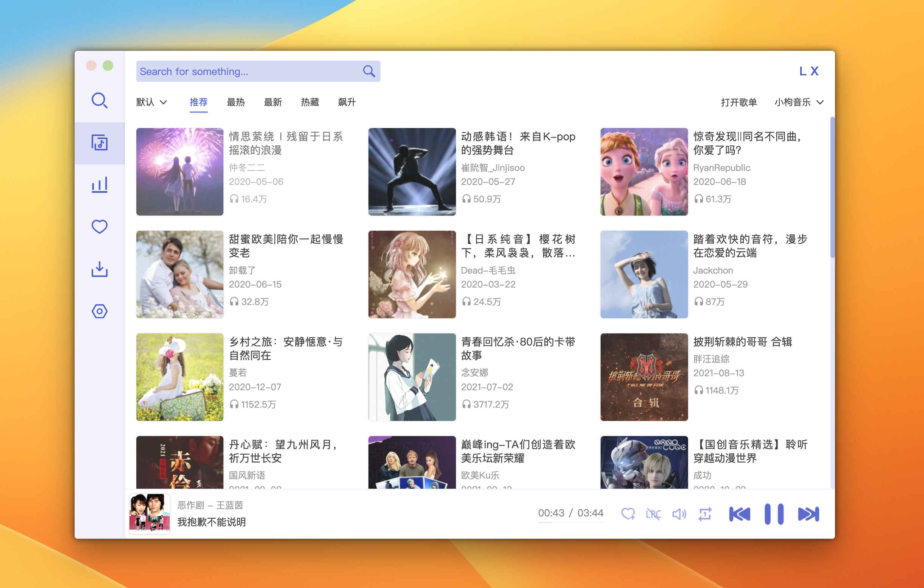Image resolution: width=924 pixels, height=588 pixels.
Task: Open the search page from the sidebar
Action: (x=99, y=100)
